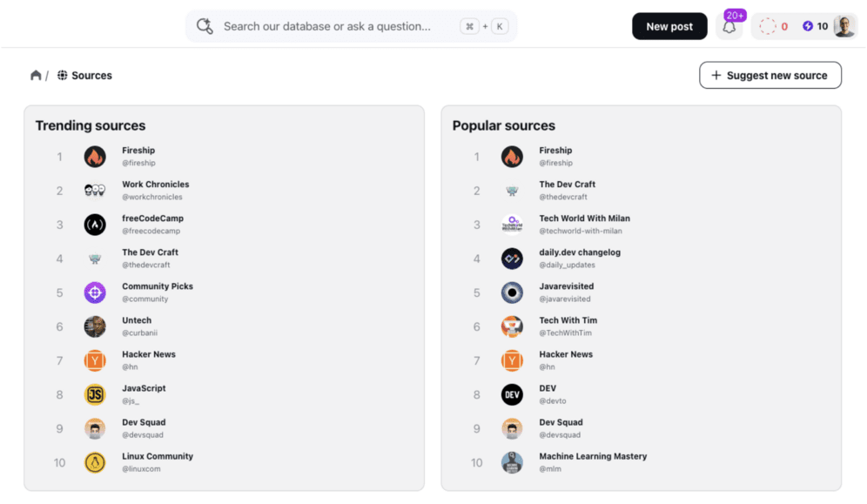Click the Tech With Tim avatar

[x=512, y=326]
